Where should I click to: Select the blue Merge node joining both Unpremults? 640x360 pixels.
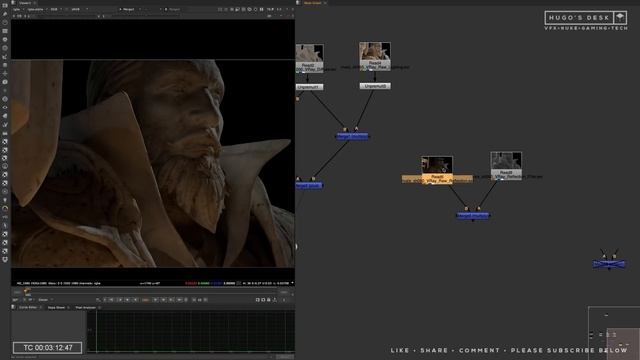pos(352,136)
